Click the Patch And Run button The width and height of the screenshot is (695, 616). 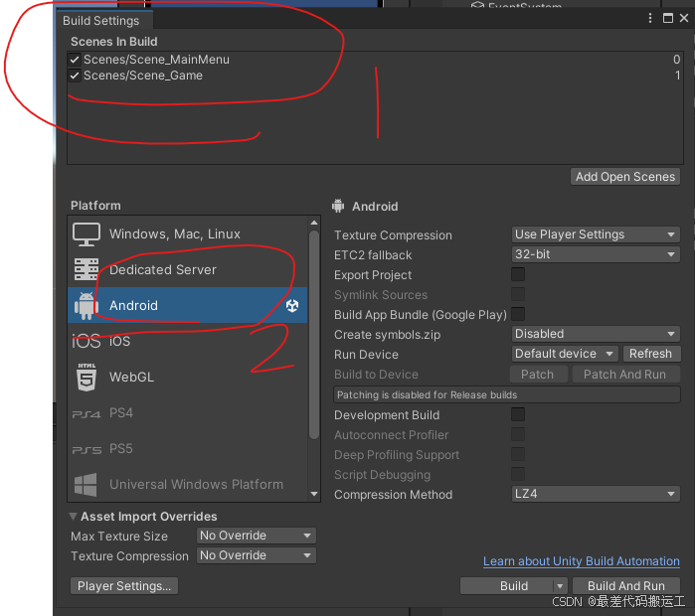625,375
